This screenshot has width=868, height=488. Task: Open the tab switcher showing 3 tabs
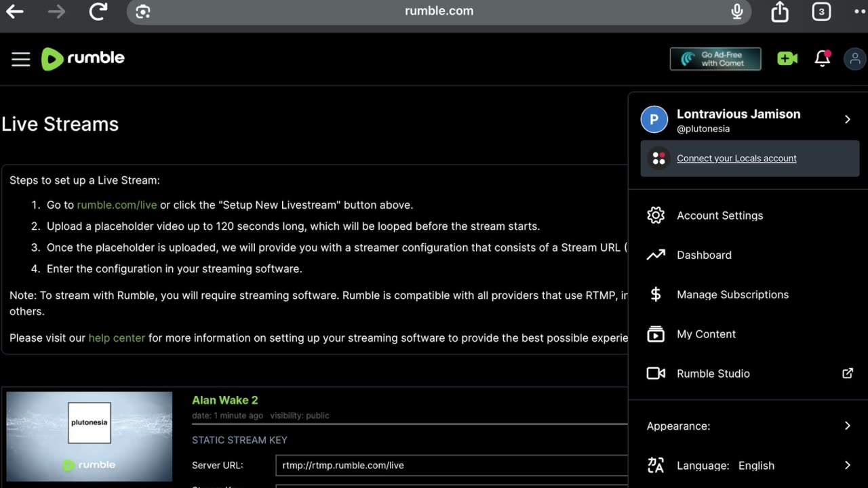tap(821, 12)
